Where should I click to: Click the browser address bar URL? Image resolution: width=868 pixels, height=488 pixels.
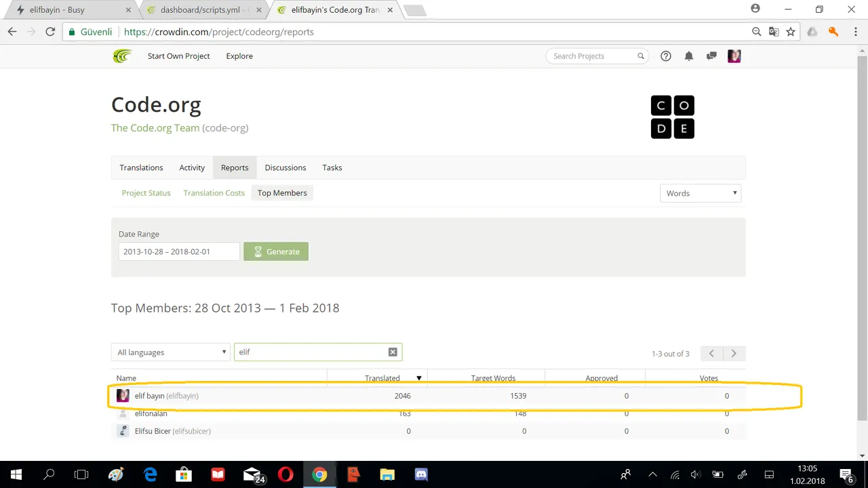[x=218, y=32]
